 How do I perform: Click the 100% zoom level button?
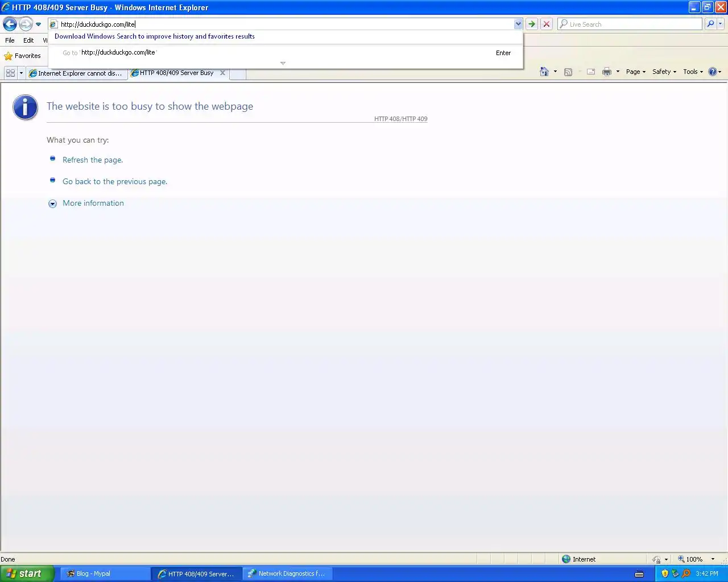(690, 559)
